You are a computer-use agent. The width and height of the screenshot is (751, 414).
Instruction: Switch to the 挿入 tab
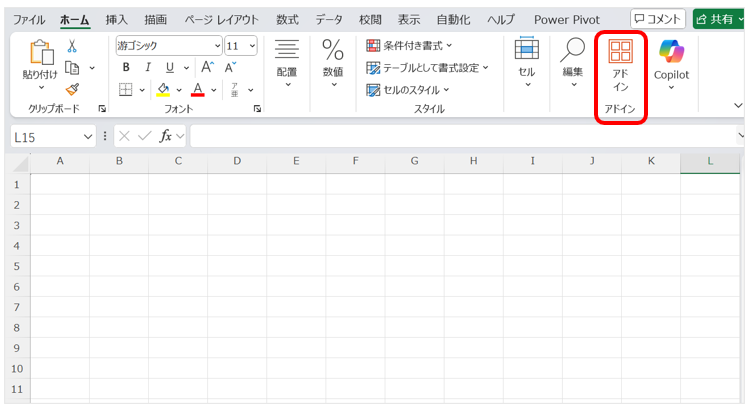pyautogui.click(x=116, y=20)
